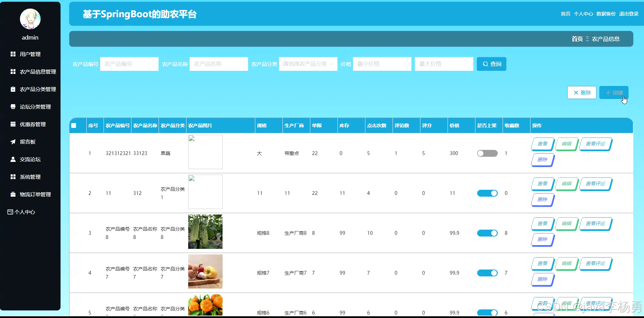Viewport: 644px width, 318px height.
Task: Check the checkbox for row 1
Action: [74, 153]
